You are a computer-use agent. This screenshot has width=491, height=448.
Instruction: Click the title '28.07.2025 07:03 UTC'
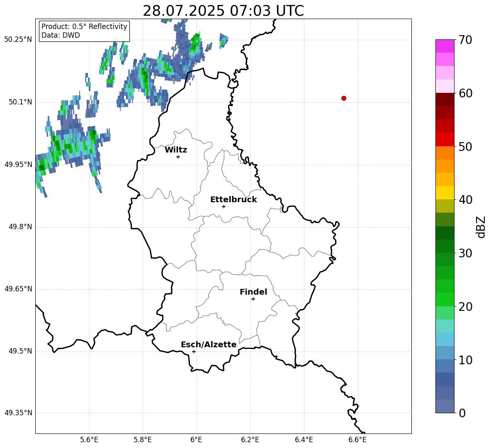tap(223, 11)
